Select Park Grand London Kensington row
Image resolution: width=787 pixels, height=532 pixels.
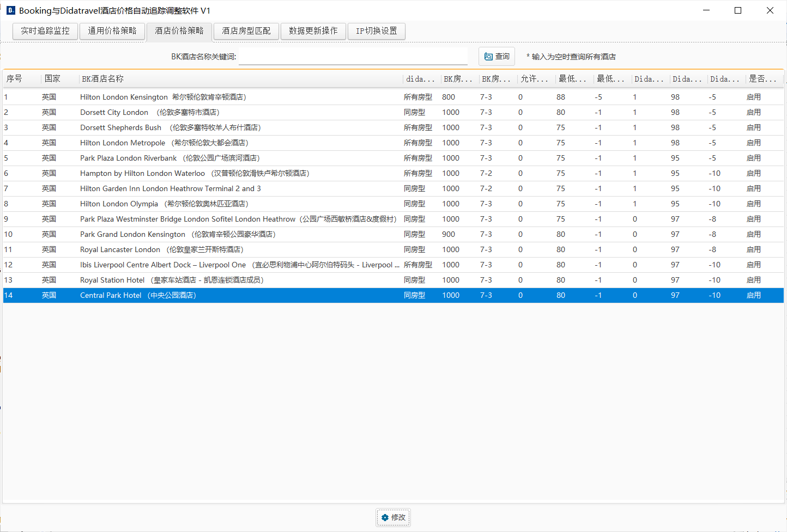[x=393, y=234]
